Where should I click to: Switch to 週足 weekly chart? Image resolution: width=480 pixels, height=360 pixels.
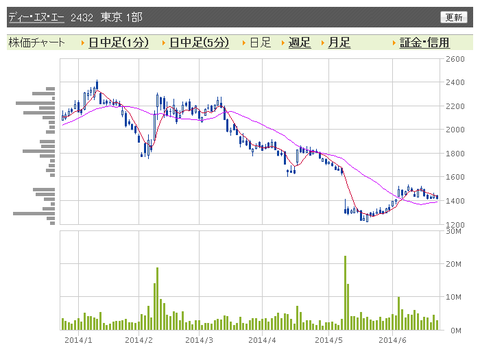click(x=299, y=43)
